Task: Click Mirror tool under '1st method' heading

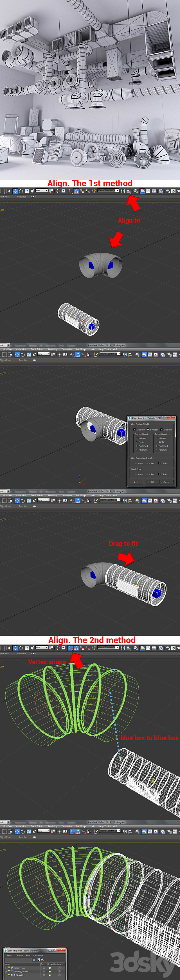Action: pyautogui.click(x=123, y=191)
